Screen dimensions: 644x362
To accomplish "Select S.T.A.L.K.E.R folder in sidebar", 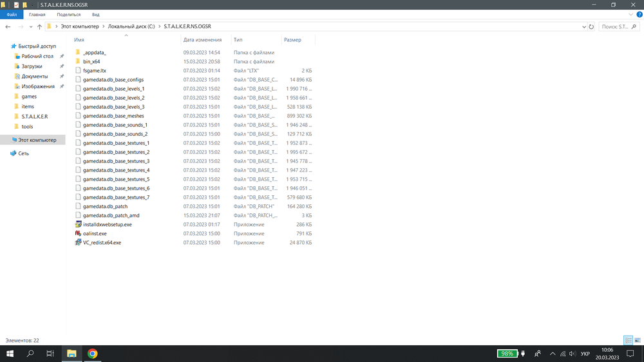I will [x=35, y=117].
